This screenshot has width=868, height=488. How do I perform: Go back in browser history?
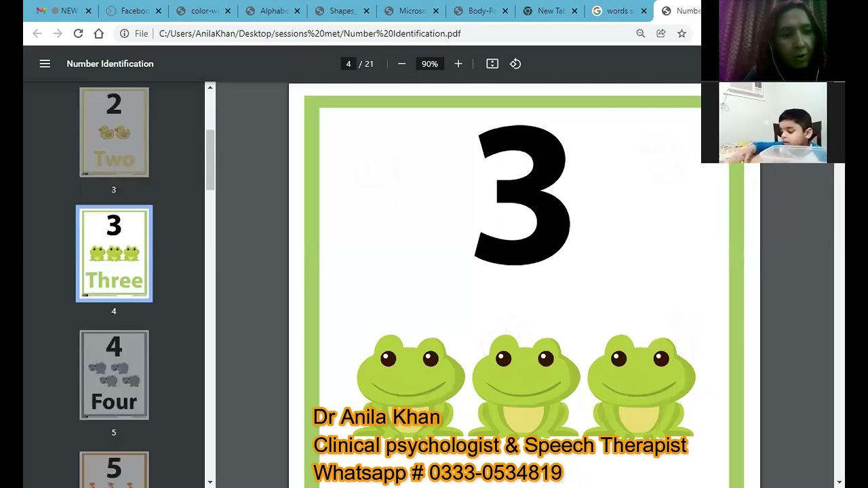pos(37,33)
